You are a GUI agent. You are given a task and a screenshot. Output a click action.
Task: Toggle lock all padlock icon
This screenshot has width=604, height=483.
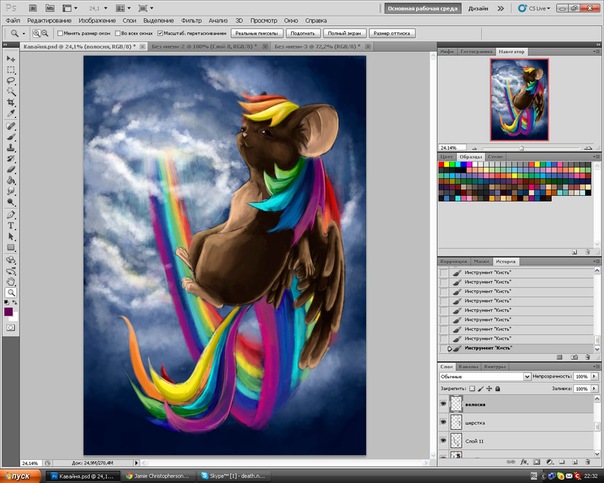click(498, 389)
